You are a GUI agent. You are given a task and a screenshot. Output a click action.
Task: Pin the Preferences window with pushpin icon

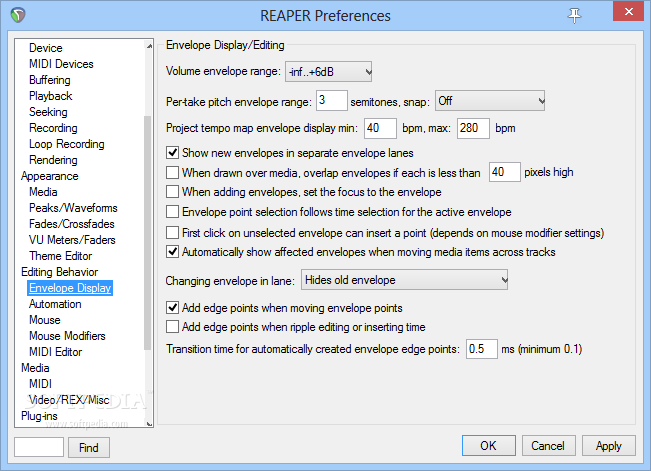pyautogui.click(x=575, y=15)
